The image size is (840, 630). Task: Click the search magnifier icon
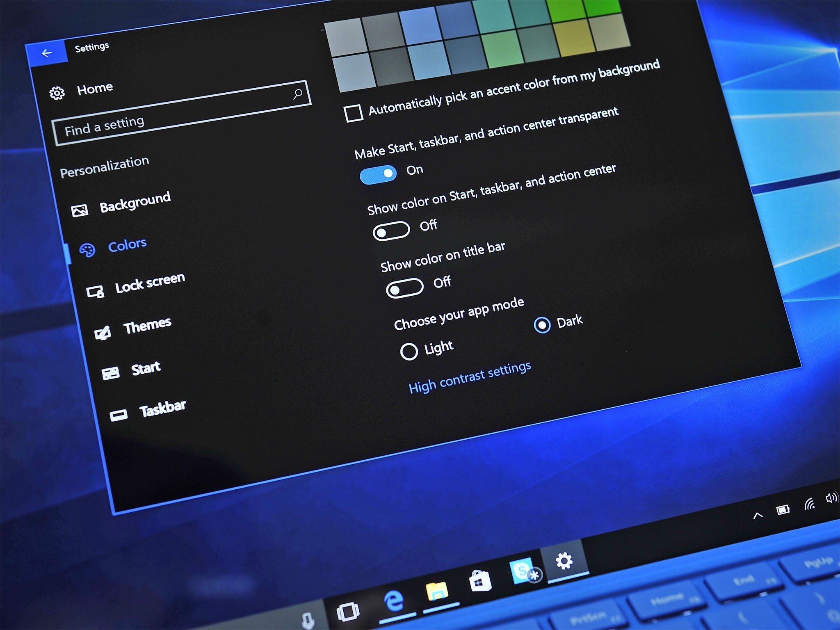298,94
